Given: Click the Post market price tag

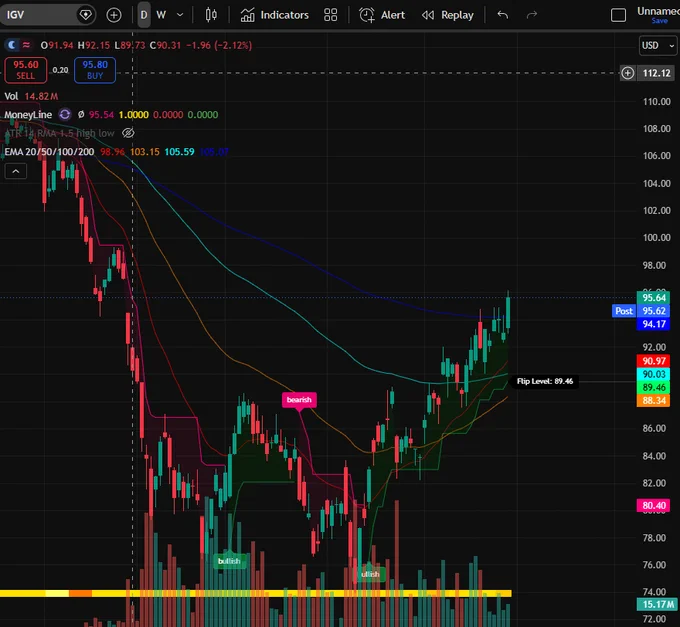Looking at the screenshot, I should [x=624, y=311].
